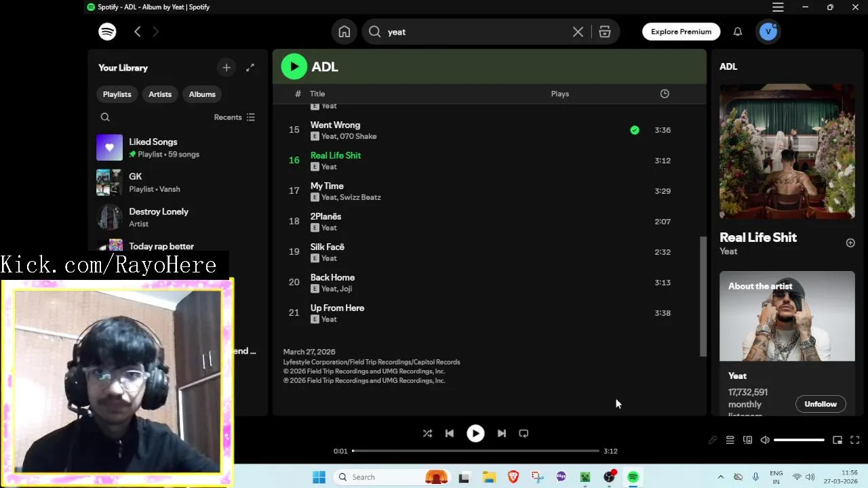
Task: Open the ADL album cover in sidebar
Action: click(787, 151)
